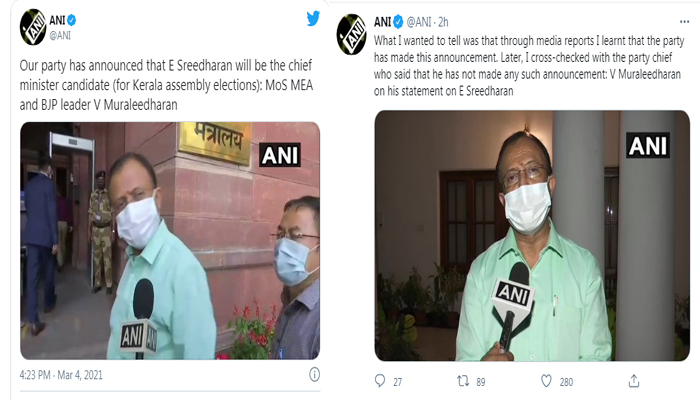
Task: Open the 4:23 PM Mar 4, 2021 timestamp
Action: pos(62,375)
